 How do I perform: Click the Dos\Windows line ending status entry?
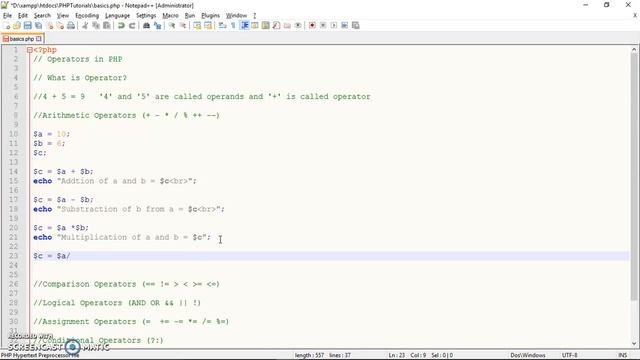(x=528, y=355)
